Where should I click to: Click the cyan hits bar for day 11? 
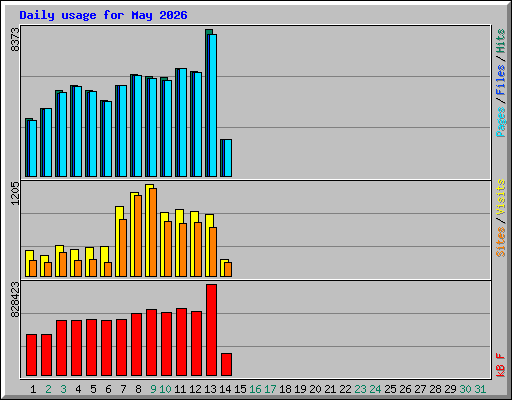pyautogui.click(x=183, y=123)
